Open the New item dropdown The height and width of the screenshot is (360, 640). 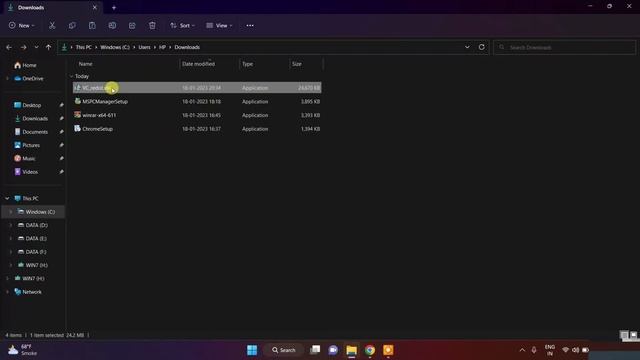22,25
